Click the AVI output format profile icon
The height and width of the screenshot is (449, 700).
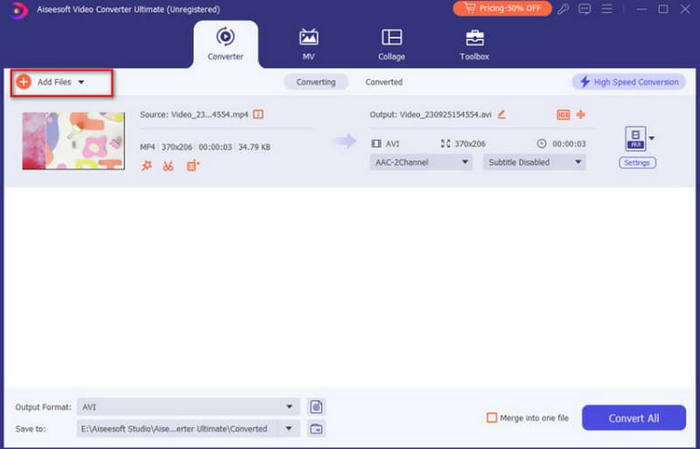click(x=636, y=139)
